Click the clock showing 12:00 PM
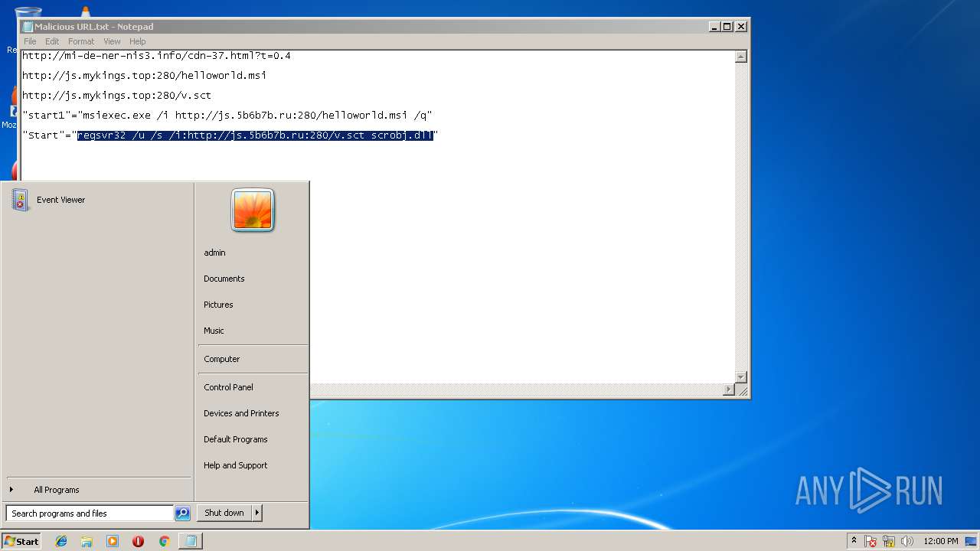Viewport: 980px width, 551px height. pyautogui.click(x=941, y=541)
